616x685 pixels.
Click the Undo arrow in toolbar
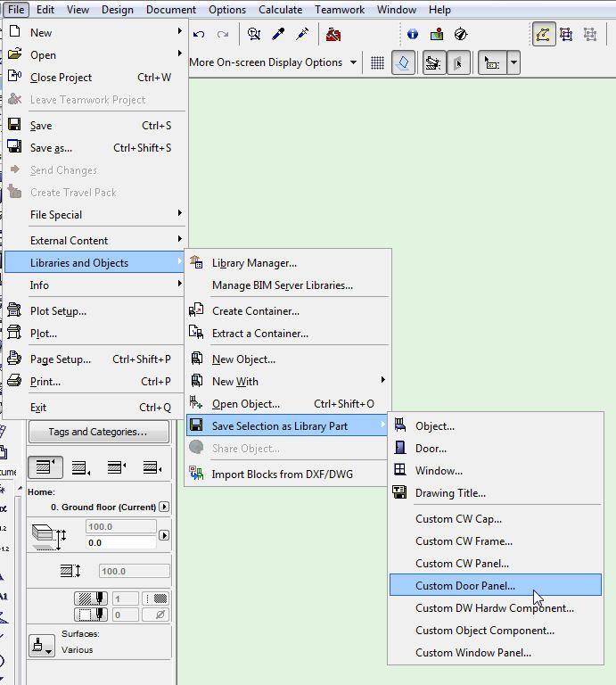(199, 34)
